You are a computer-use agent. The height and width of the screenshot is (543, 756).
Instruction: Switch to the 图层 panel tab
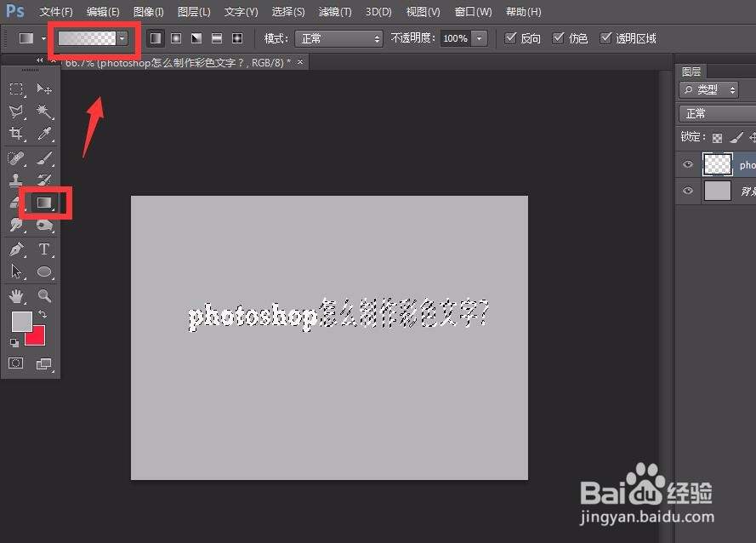[x=691, y=71]
